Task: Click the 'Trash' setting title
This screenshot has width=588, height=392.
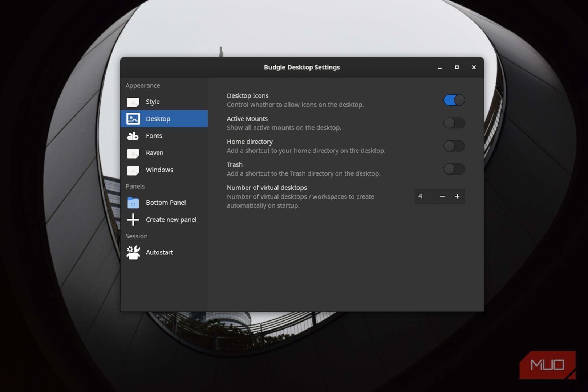Action: click(235, 164)
